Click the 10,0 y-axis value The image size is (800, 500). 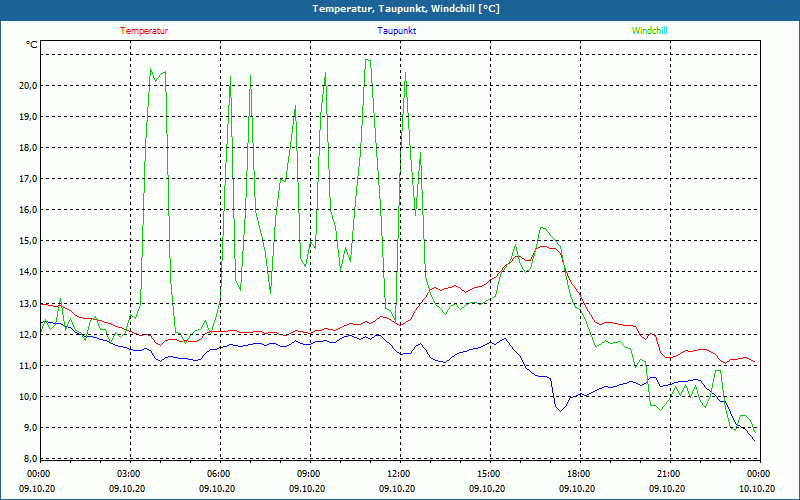(28, 397)
